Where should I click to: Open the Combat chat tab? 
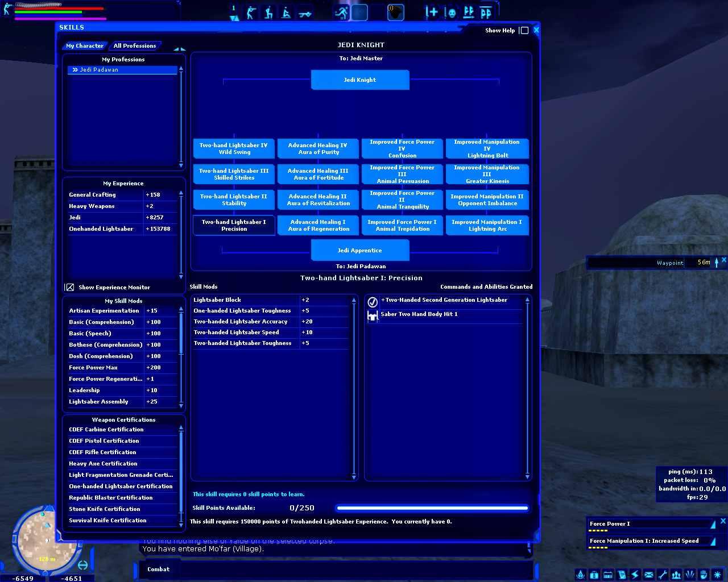pos(158,569)
